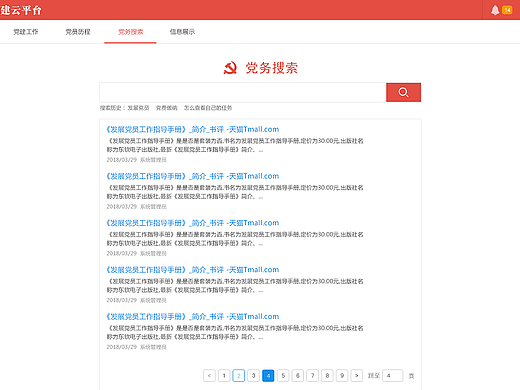Screen dimensions: 520x390
Task: Go to page 1 of results
Action: 224,376
